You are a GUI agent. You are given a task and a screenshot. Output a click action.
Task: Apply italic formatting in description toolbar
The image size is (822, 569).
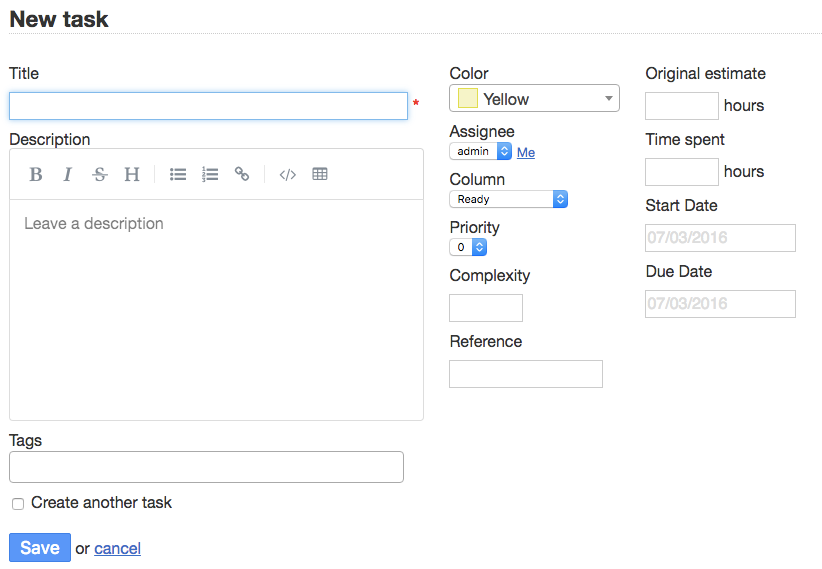point(68,174)
